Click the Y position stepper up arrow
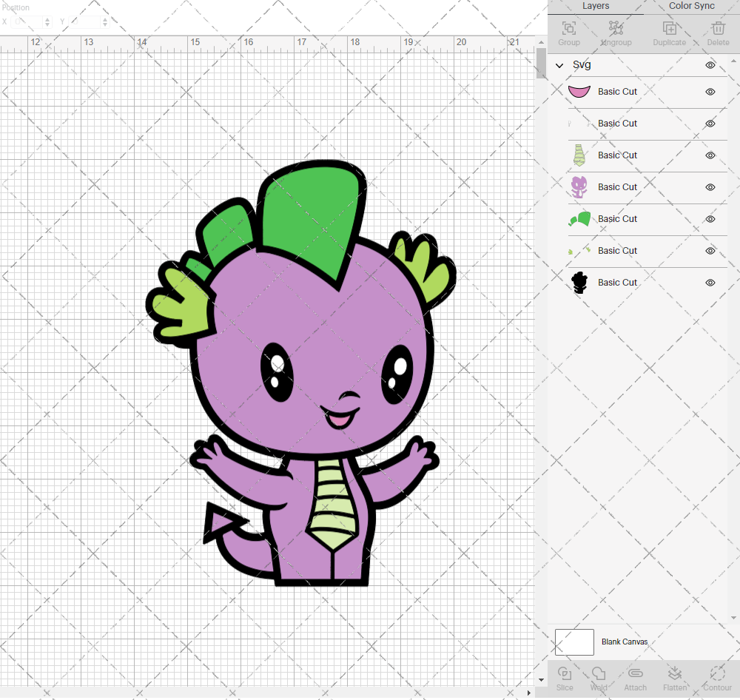The height and width of the screenshot is (700, 740). point(104,18)
